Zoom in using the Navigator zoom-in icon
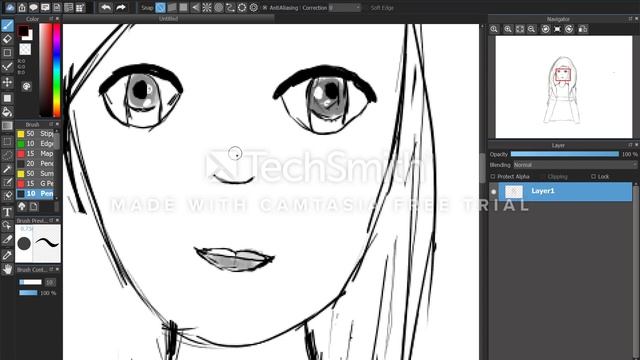Viewport: 640px width, 360px height. [508, 29]
